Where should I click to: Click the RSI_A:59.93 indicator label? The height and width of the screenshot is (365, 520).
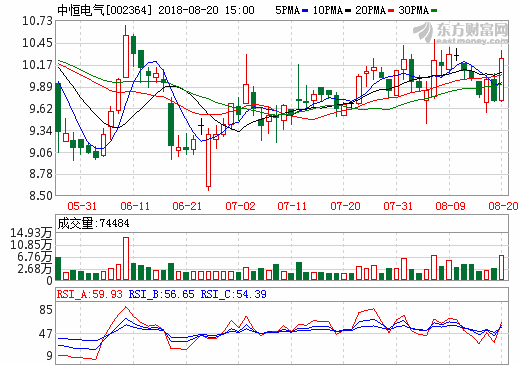pos(90,294)
